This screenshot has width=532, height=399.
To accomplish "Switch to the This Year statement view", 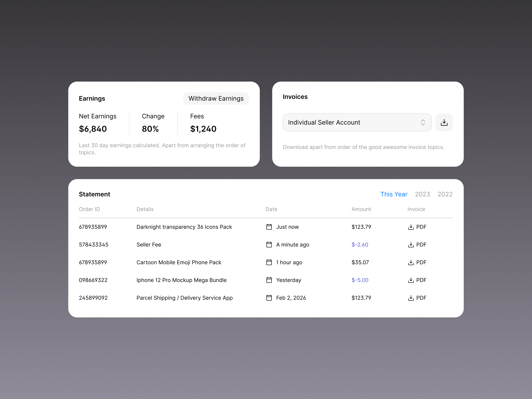I will 394,194.
